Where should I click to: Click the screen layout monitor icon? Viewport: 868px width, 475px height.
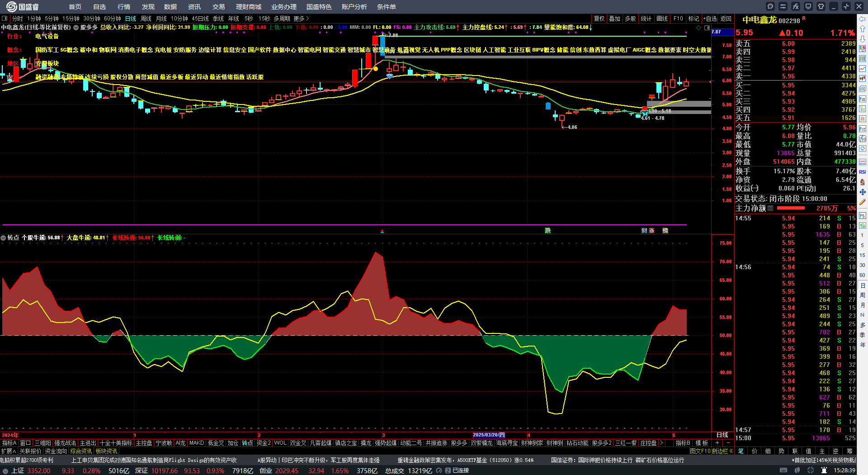click(x=808, y=6)
